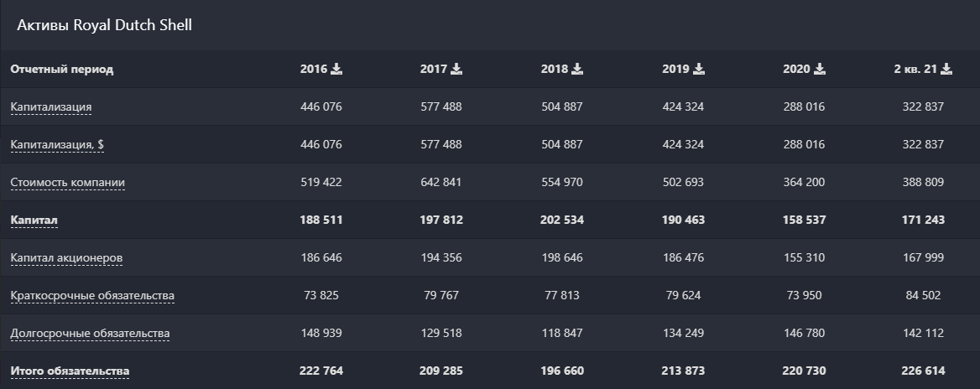Open Краткосрочные обязательства metric
This screenshot has width=980, height=389.
[x=92, y=295]
